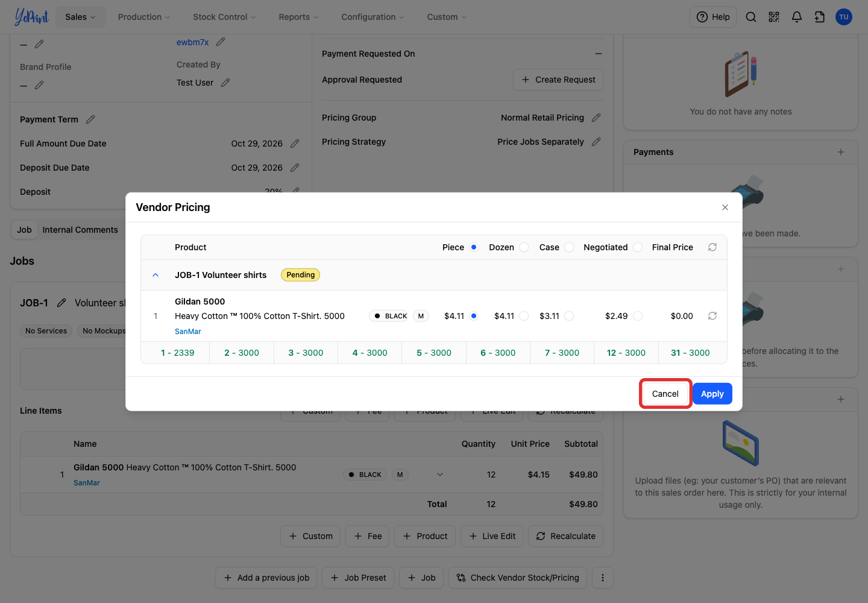This screenshot has width=868, height=603.
Task: Open the Custom menu in top bar
Action: [447, 17]
